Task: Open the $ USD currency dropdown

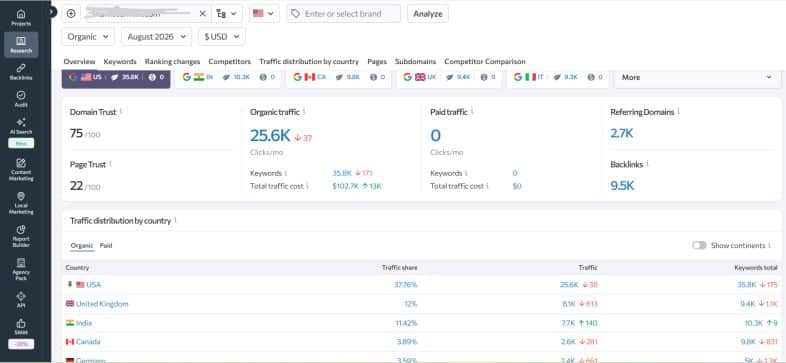Action: pos(222,37)
